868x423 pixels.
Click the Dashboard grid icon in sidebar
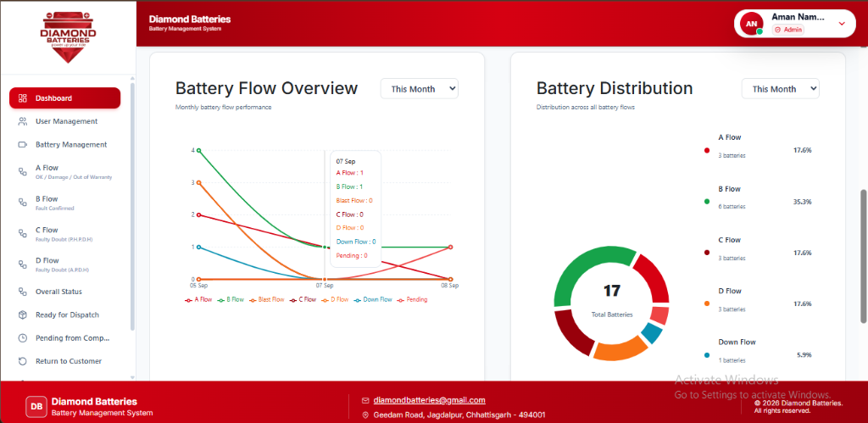(x=23, y=98)
